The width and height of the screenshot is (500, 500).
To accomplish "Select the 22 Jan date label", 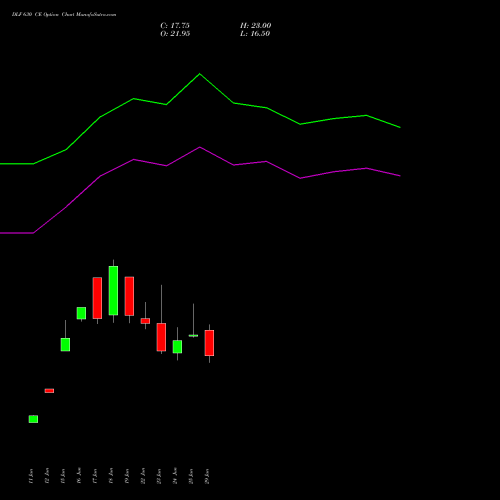I will (x=143, y=476).
